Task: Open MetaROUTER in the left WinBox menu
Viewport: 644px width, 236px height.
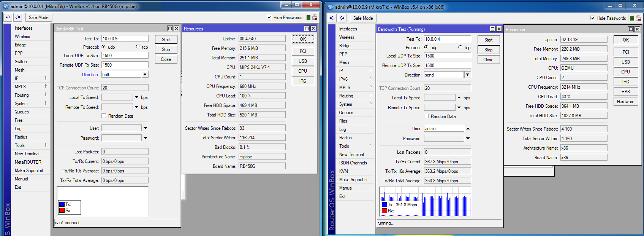Action: point(31,162)
